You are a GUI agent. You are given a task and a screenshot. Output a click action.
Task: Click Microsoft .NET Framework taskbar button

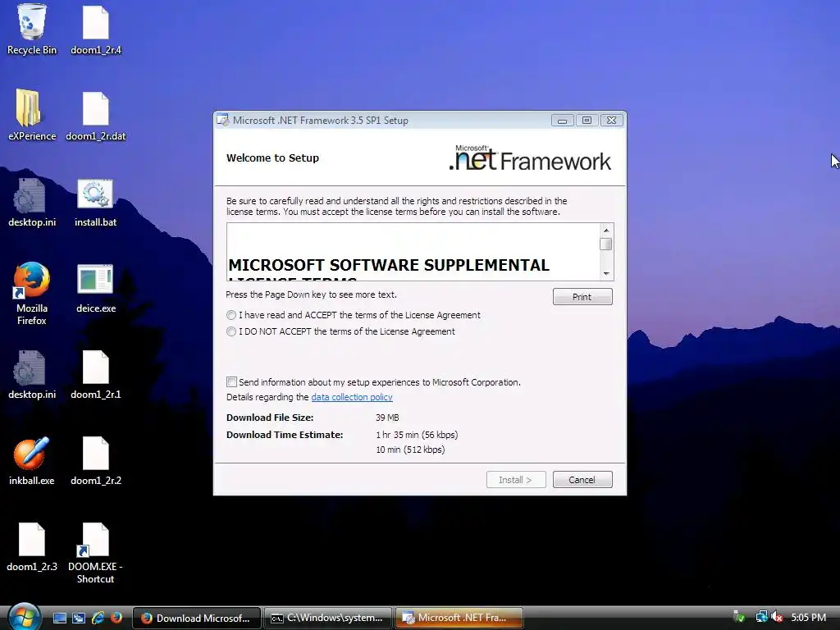click(459, 618)
